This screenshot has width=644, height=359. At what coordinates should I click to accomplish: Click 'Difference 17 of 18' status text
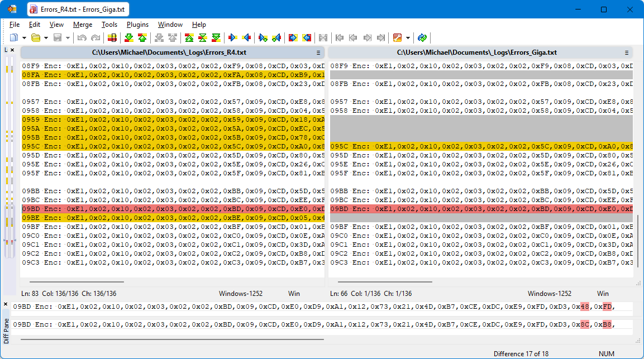[521, 353]
